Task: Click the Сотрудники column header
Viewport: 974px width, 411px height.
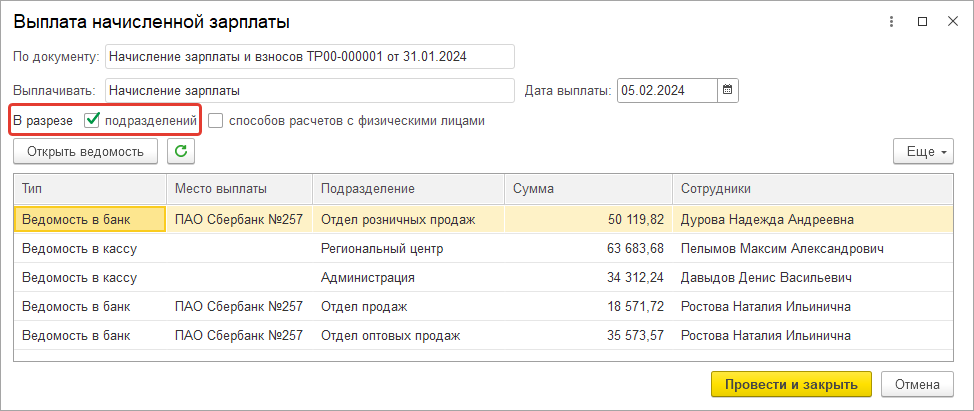Action: 812,188
